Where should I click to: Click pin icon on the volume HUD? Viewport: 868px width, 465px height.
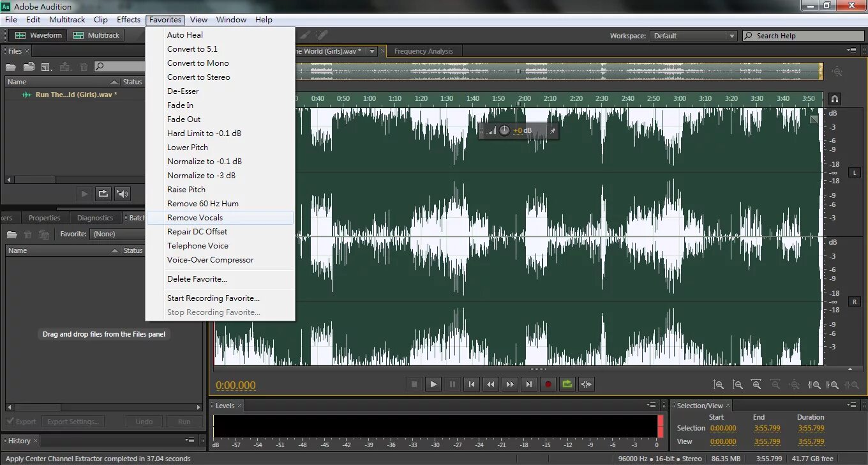pos(553,130)
